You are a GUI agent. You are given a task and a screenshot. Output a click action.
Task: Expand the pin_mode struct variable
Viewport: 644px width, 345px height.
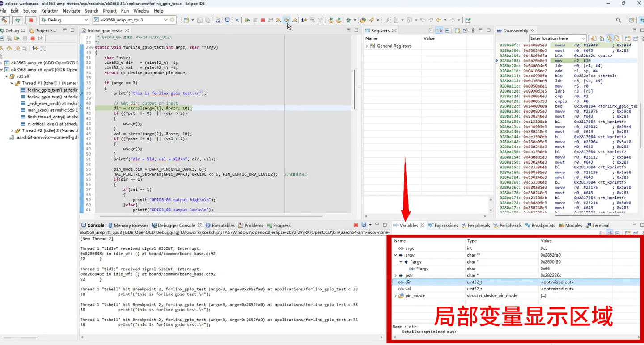click(x=396, y=295)
